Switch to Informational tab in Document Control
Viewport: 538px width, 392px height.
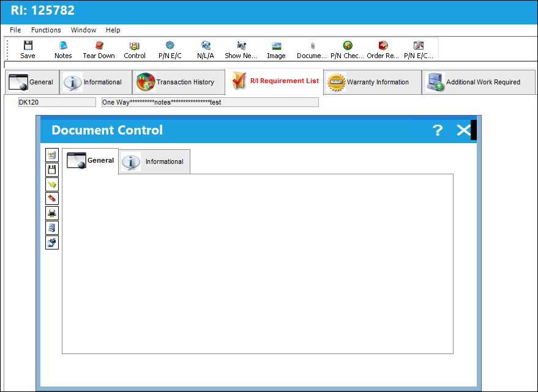point(154,161)
